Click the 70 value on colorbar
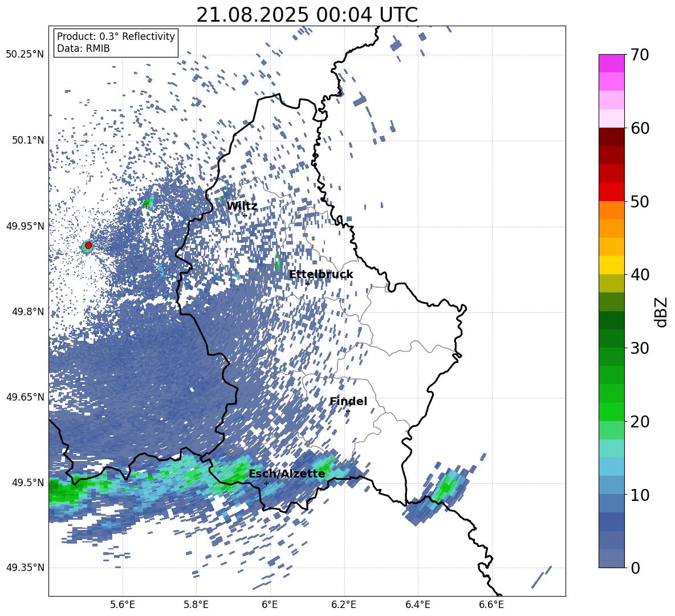675x616 pixels. [x=640, y=55]
